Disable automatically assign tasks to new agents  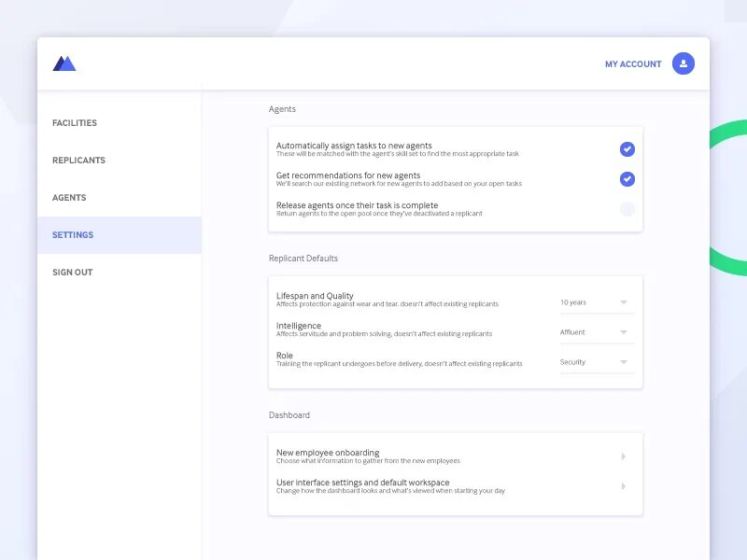click(x=627, y=149)
